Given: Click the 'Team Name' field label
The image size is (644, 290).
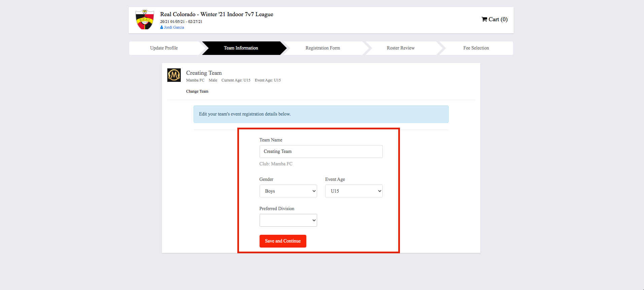Looking at the screenshot, I should 271,140.
